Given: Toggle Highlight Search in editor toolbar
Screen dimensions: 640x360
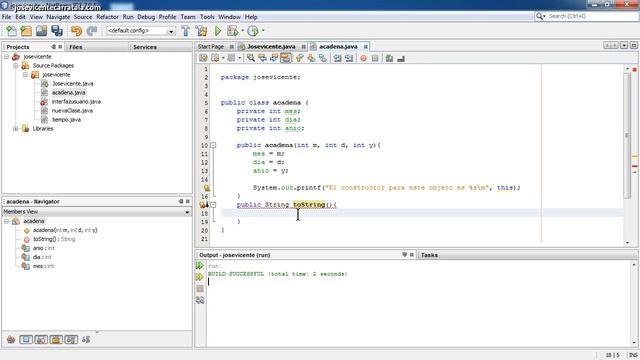Looking at the screenshot, I should [285, 58].
